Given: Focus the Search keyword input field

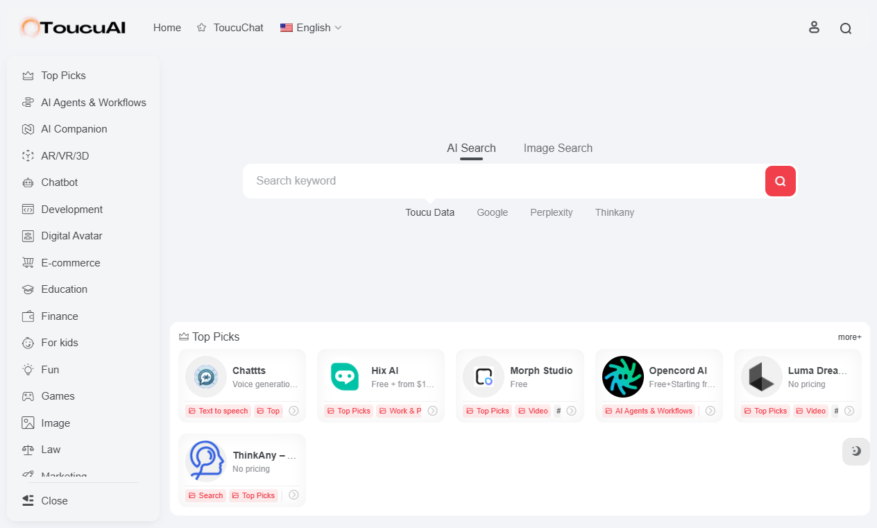Looking at the screenshot, I should [503, 181].
